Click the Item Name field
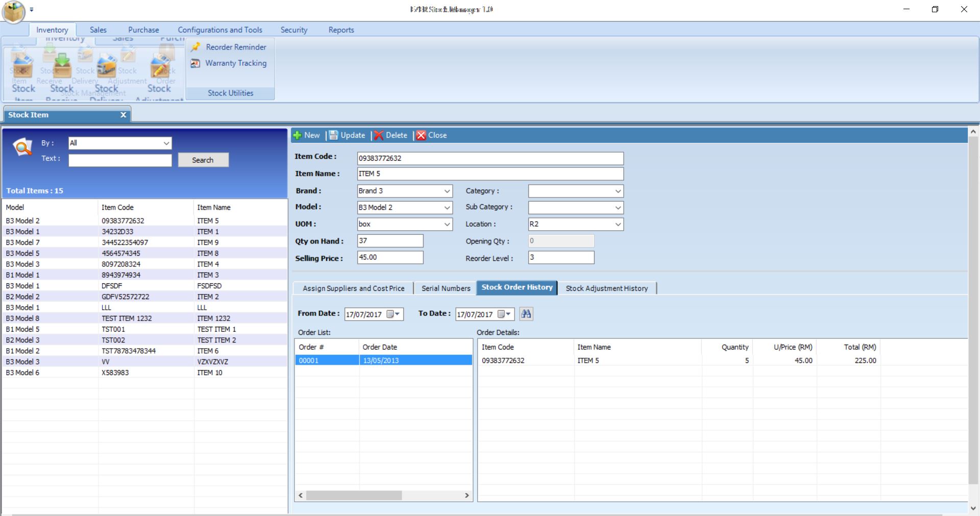 click(490, 174)
